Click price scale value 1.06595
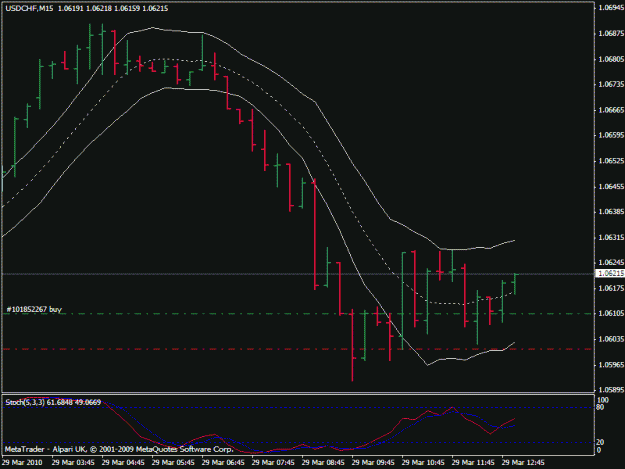625x469 pixels. tap(611, 135)
